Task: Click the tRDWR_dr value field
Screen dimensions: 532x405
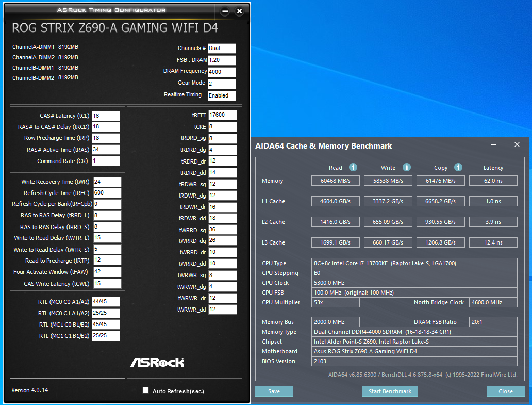Action: tap(222, 207)
